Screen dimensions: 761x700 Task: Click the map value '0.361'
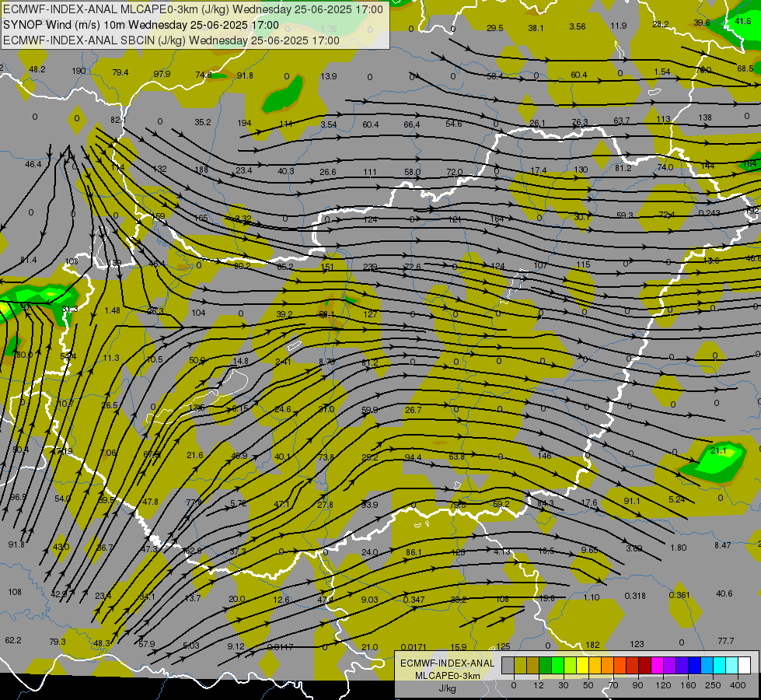coord(679,595)
